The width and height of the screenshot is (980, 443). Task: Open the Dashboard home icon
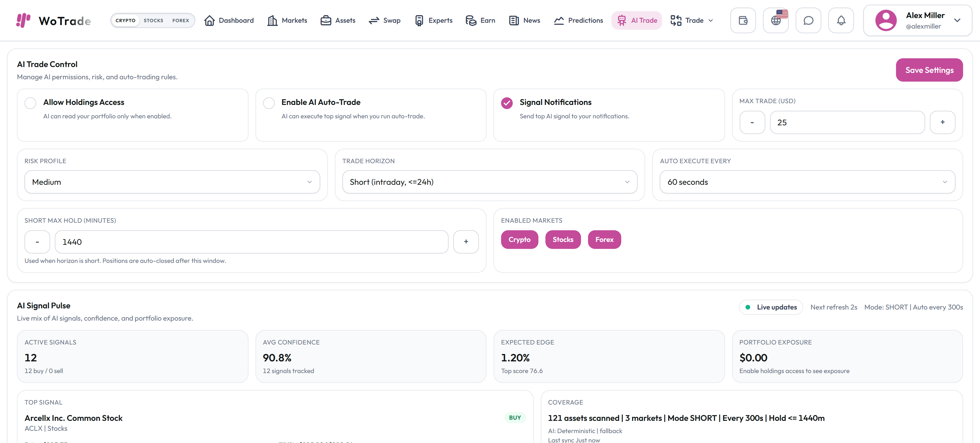click(209, 20)
